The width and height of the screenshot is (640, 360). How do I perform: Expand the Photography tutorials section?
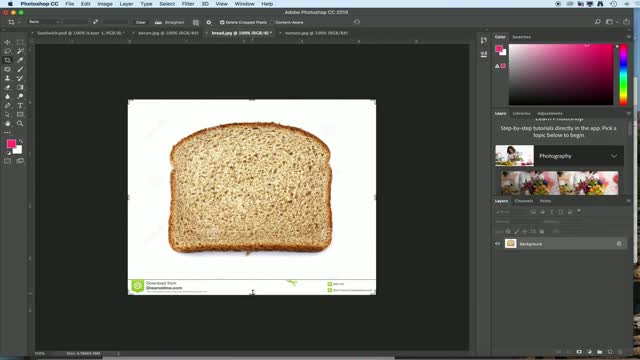point(613,156)
